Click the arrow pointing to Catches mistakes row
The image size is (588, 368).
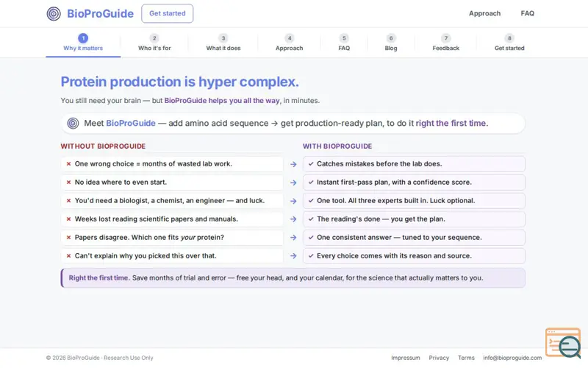(x=293, y=164)
